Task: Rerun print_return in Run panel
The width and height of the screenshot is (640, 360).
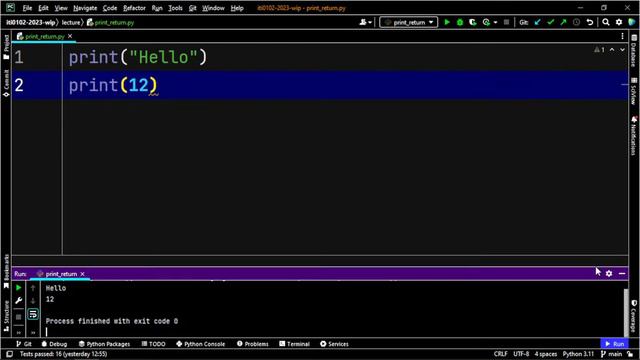Action: coord(18,288)
